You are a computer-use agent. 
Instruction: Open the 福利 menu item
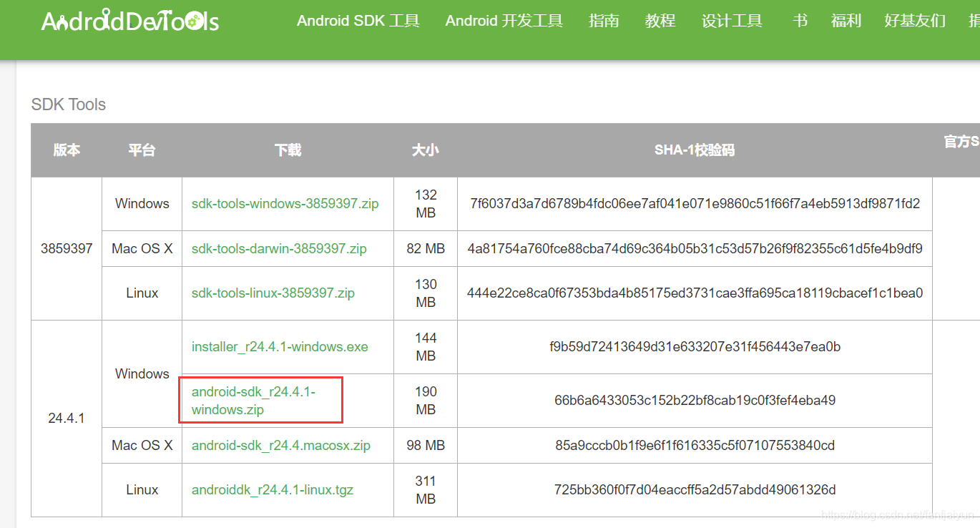(846, 21)
